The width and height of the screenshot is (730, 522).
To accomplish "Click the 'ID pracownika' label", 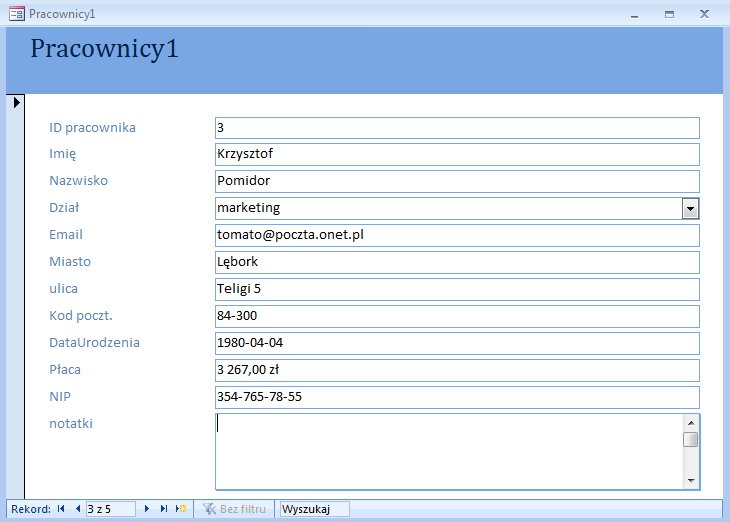I will (x=92, y=128).
